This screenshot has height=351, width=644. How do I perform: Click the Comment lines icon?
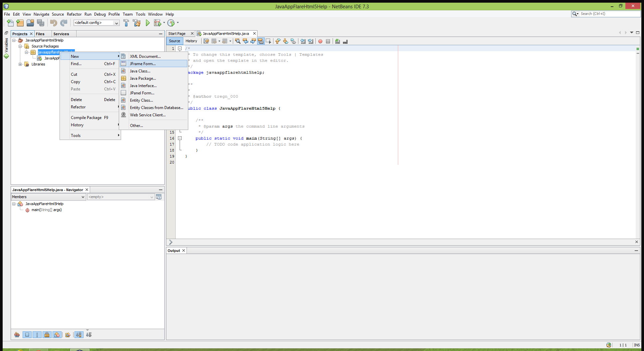(338, 41)
